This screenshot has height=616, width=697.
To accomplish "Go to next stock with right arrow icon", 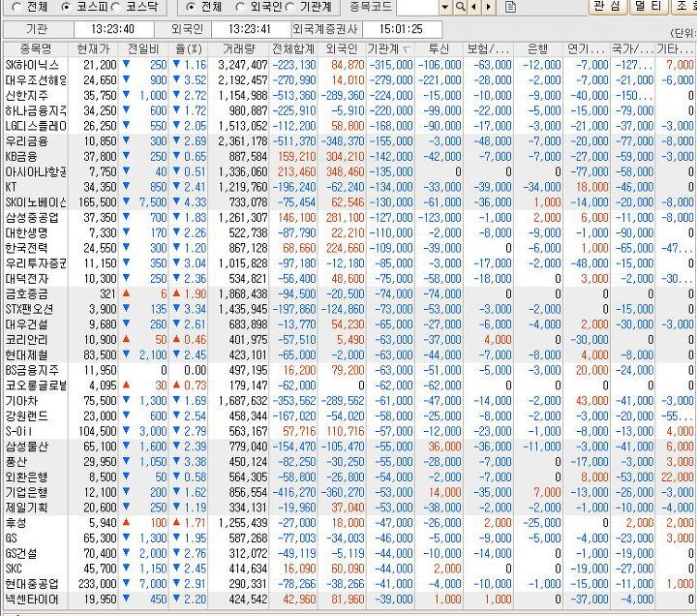I will point(489,7).
